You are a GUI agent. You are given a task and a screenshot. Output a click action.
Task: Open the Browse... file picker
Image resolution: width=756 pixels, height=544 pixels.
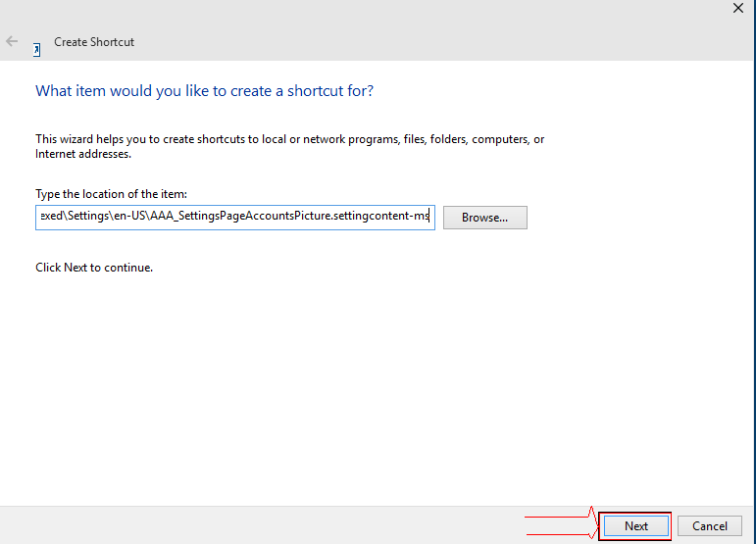484,217
